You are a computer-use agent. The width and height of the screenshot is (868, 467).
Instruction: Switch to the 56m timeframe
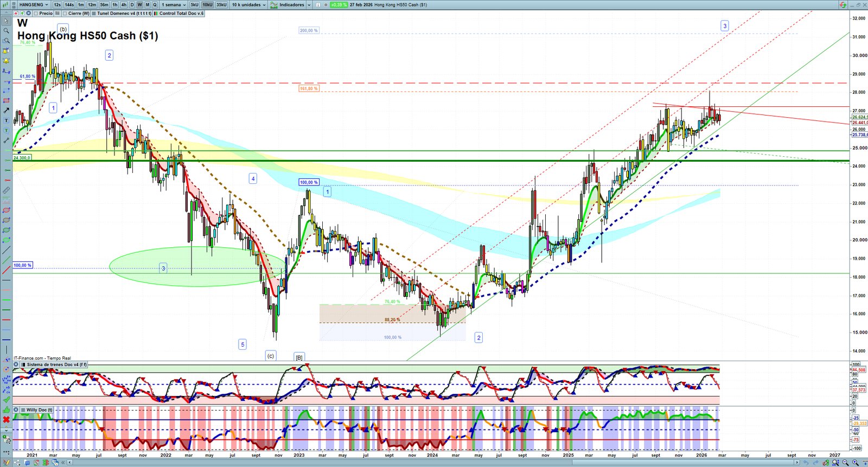click(x=104, y=5)
